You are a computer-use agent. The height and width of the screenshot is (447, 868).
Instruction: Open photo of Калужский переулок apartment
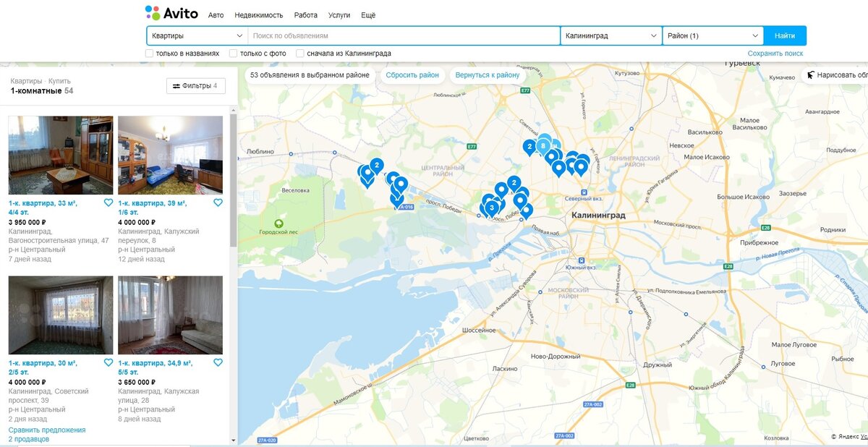click(170, 155)
